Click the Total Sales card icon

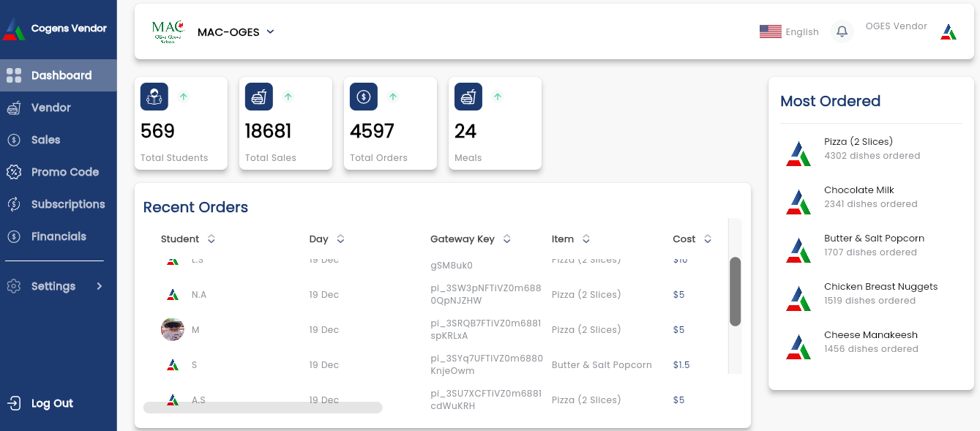(x=259, y=97)
